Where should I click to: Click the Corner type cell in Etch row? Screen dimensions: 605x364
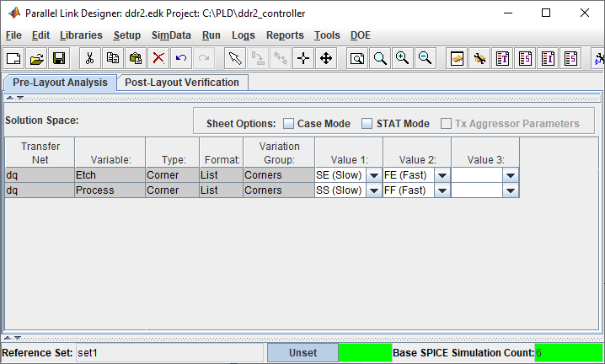(x=172, y=175)
